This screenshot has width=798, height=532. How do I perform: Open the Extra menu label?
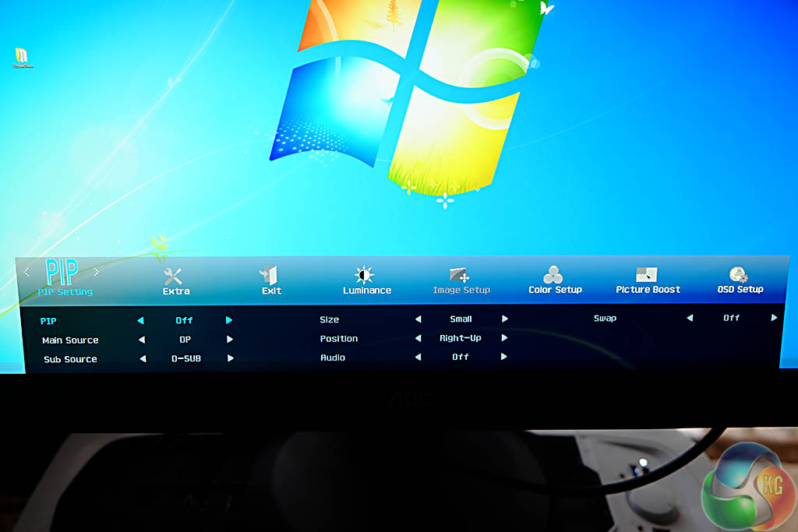pos(176,291)
